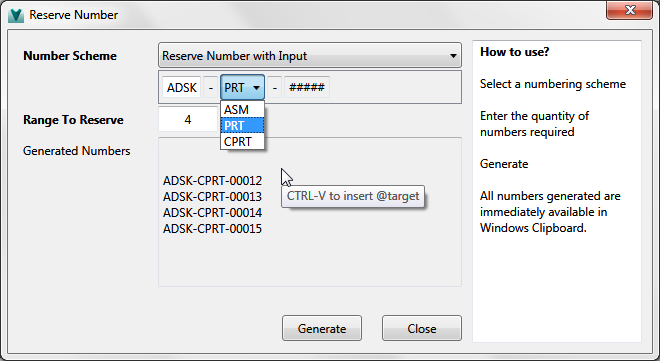The height and width of the screenshot is (361, 660).
Task: Click the Vault app icon in title bar
Action: (x=16, y=15)
